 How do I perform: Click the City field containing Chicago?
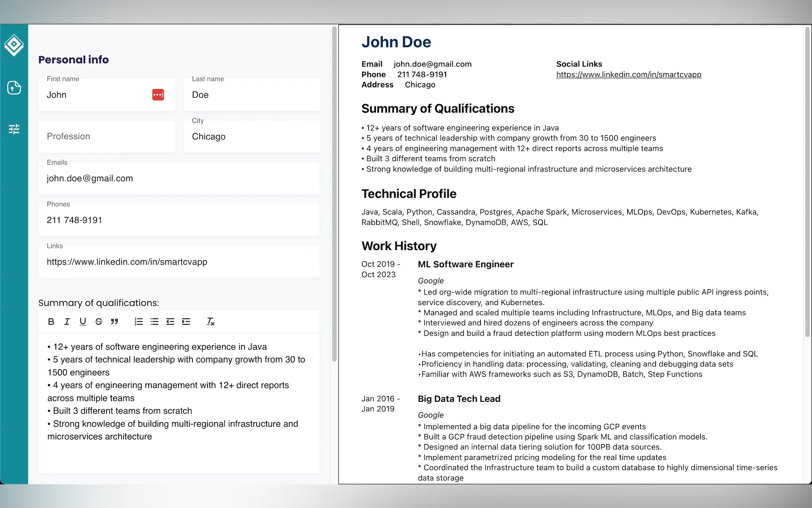(x=252, y=136)
